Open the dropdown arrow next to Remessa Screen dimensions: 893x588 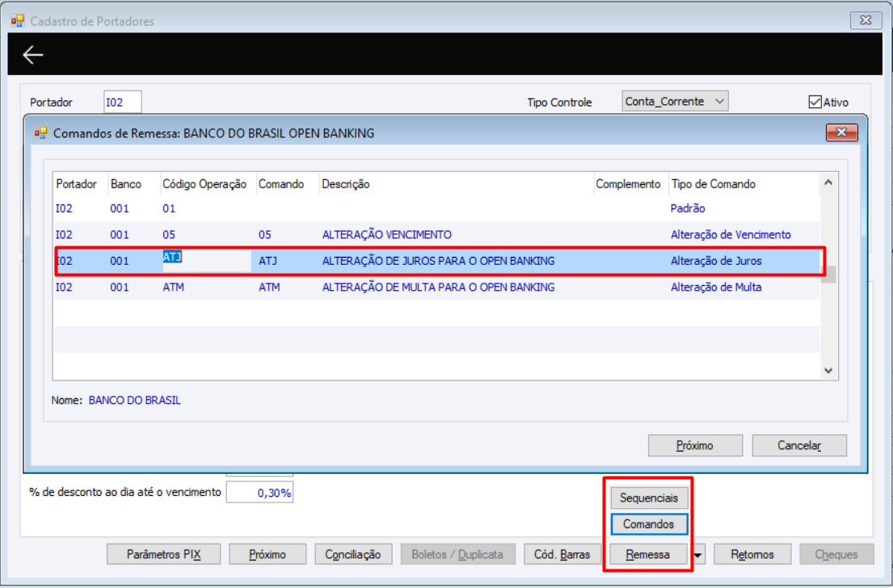tap(697, 554)
